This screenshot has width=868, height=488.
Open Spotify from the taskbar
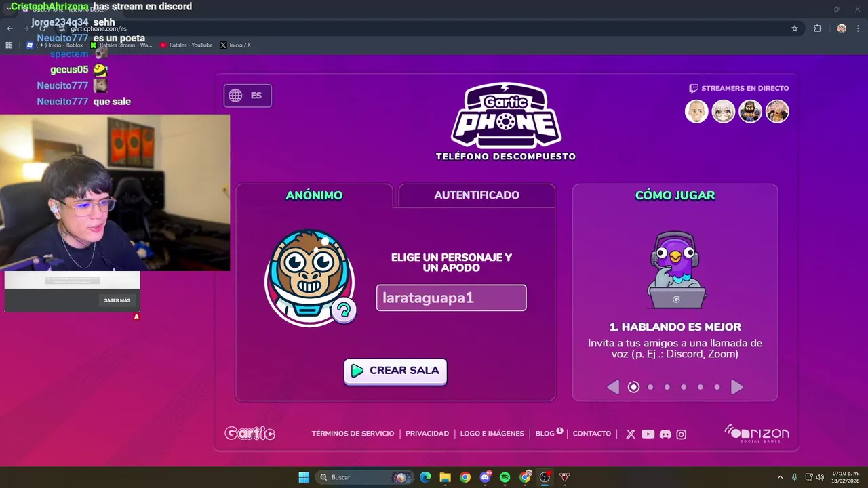click(x=505, y=477)
